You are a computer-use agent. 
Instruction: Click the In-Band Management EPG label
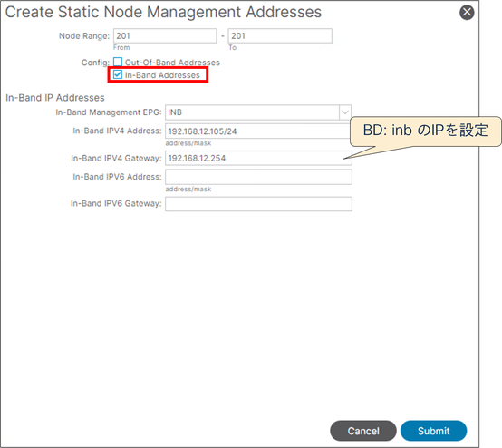pos(109,112)
